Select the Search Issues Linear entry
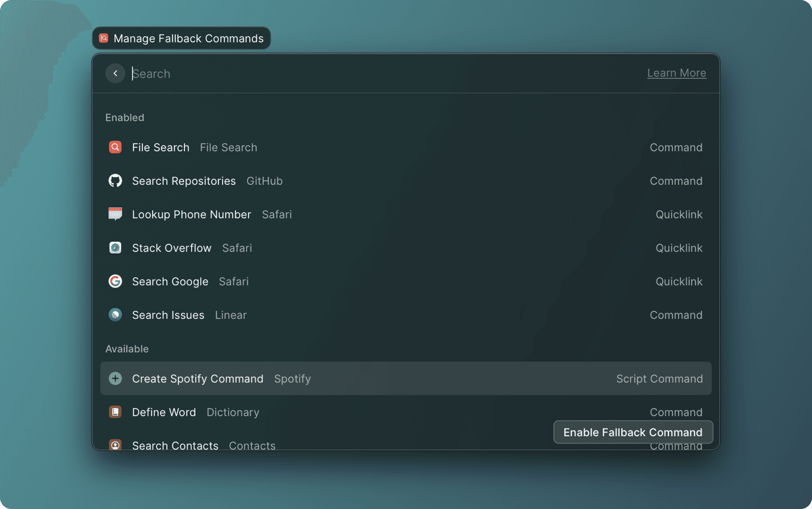Screen dimensions: 812x509 323,315
